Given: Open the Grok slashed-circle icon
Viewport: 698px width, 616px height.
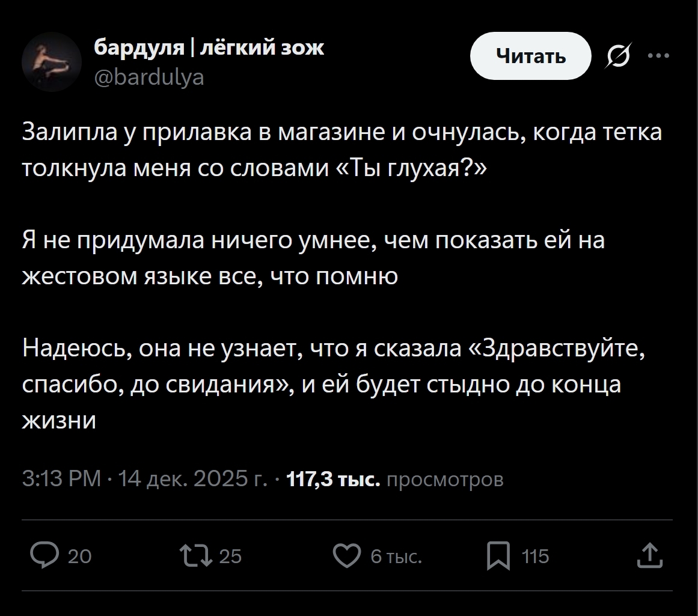Looking at the screenshot, I should coord(620,56).
